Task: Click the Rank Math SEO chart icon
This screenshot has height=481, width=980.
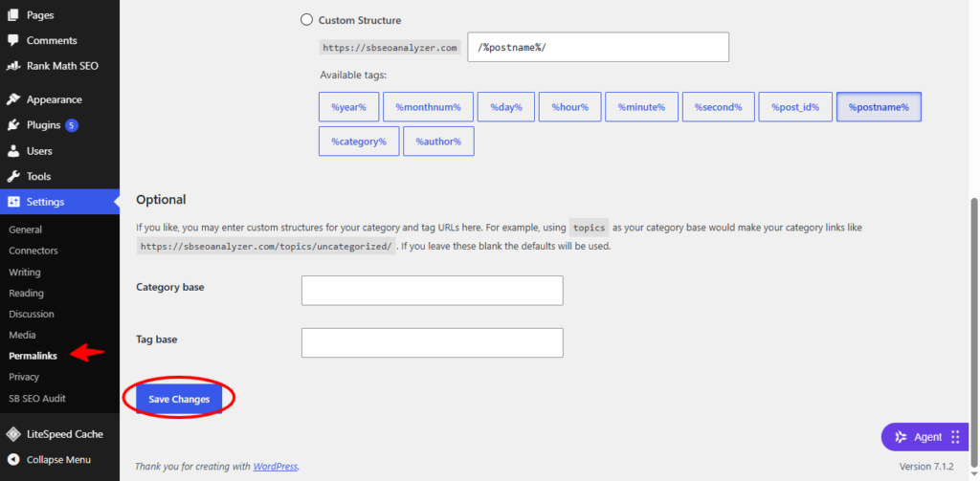Action: click(13, 66)
